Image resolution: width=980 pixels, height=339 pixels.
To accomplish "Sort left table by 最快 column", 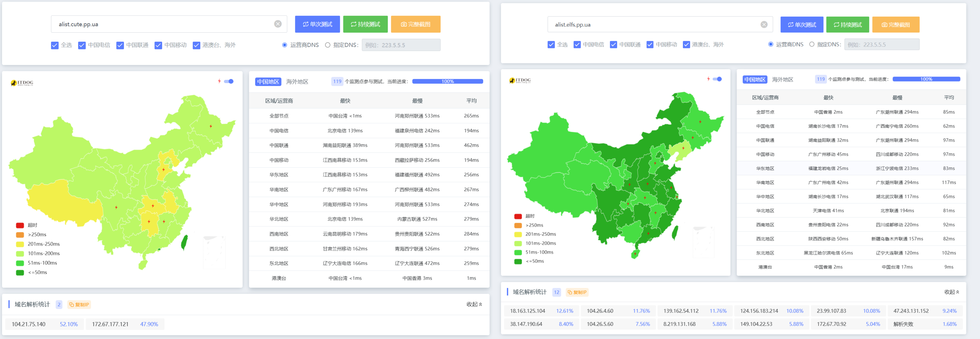I will point(345,101).
